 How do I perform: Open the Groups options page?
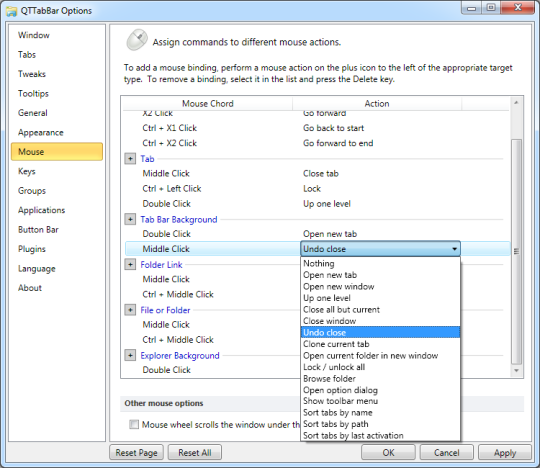(57, 191)
